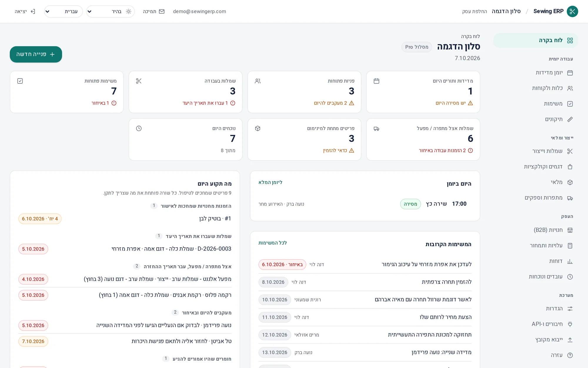Viewport: 588px width, 368px height.
Task: Open משימות checkbox icon in sidebar
Action: (x=570, y=104)
